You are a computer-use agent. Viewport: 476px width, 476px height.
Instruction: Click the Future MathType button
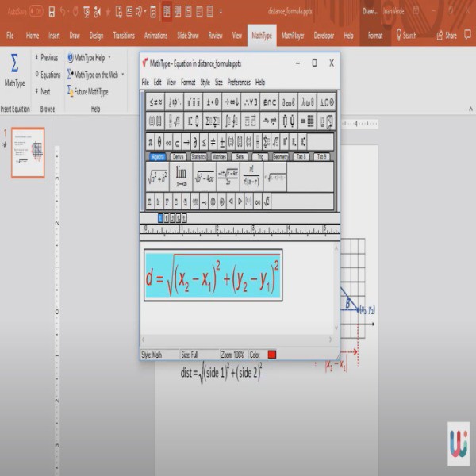click(x=91, y=91)
